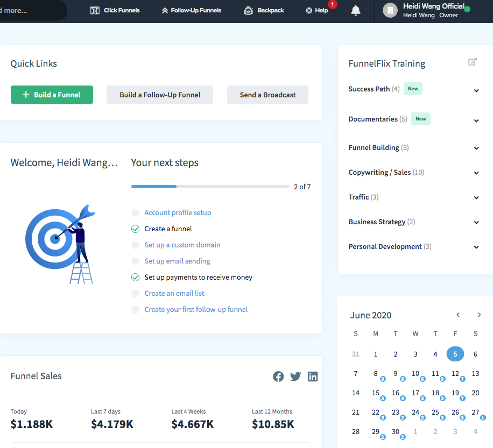This screenshot has height=448, width=493.
Task: Select June 12 on the calendar
Action: 455,374
